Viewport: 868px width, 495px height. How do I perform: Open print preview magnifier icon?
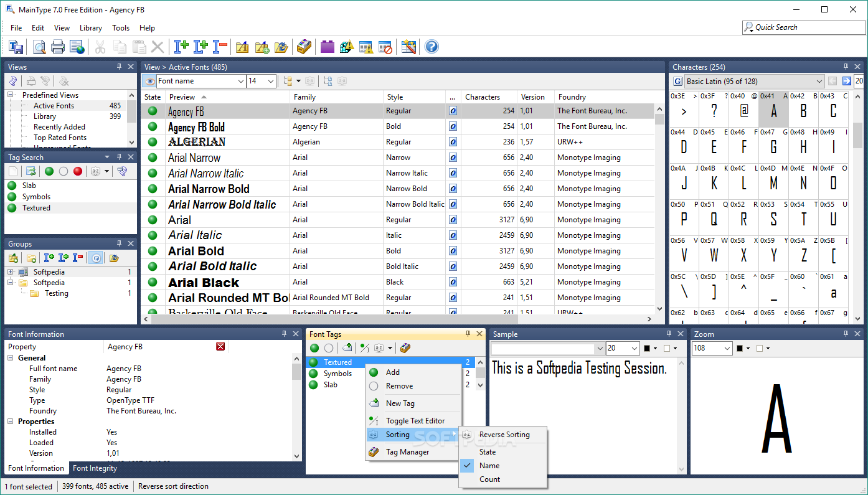(39, 47)
